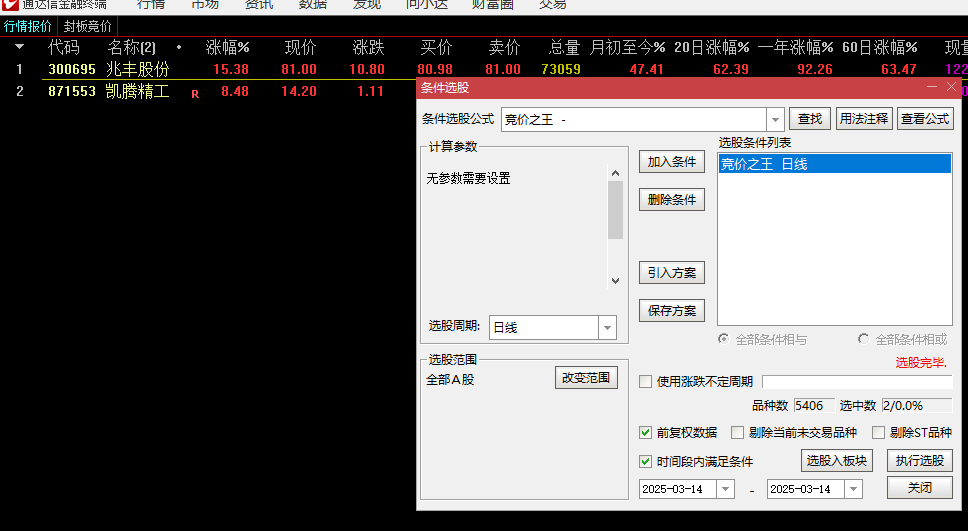Click the start date field 2025-03-14
The width and height of the screenshot is (968, 531).
[x=678, y=489]
